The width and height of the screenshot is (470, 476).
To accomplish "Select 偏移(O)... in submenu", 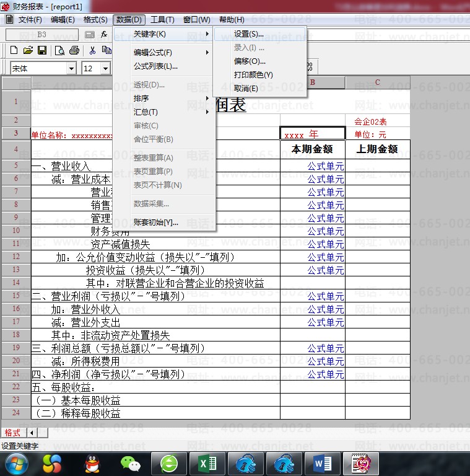I will (x=260, y=61).
